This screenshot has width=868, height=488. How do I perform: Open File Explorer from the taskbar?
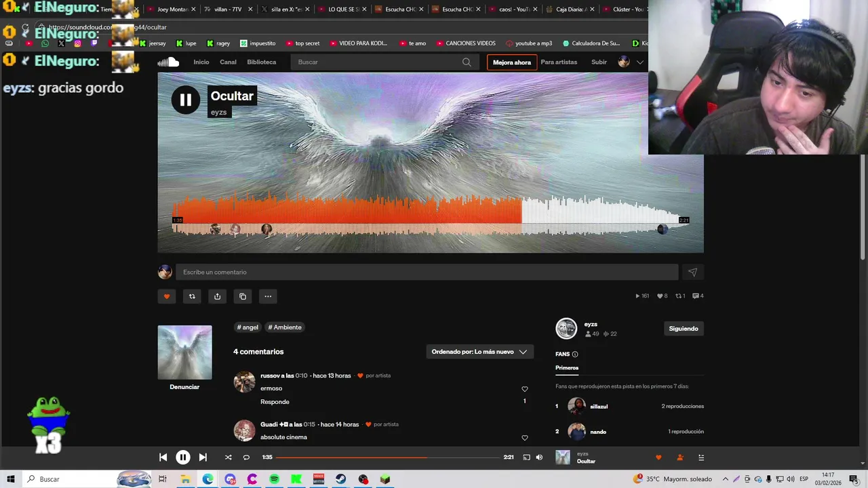pyautogui.click(x=184, y=479)
